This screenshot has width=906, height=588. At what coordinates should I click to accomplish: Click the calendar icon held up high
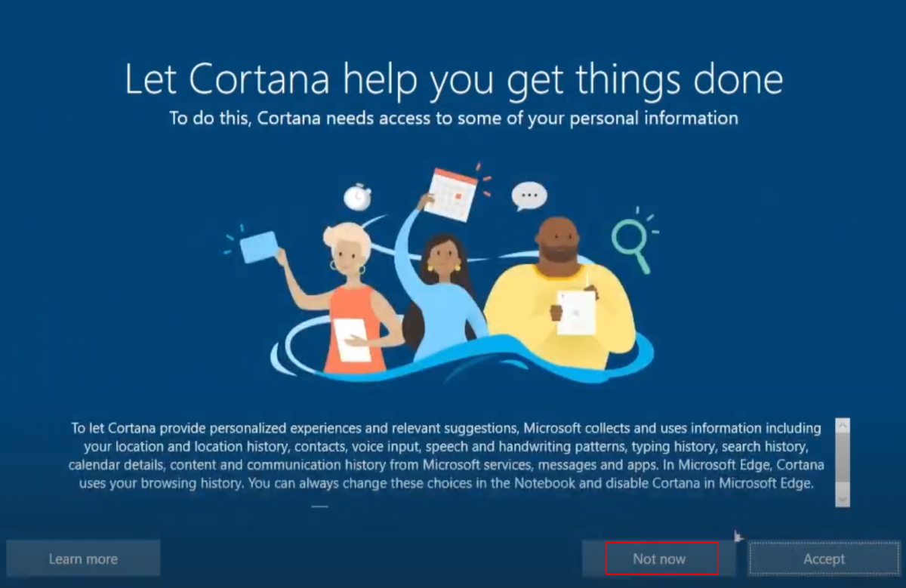452,194
